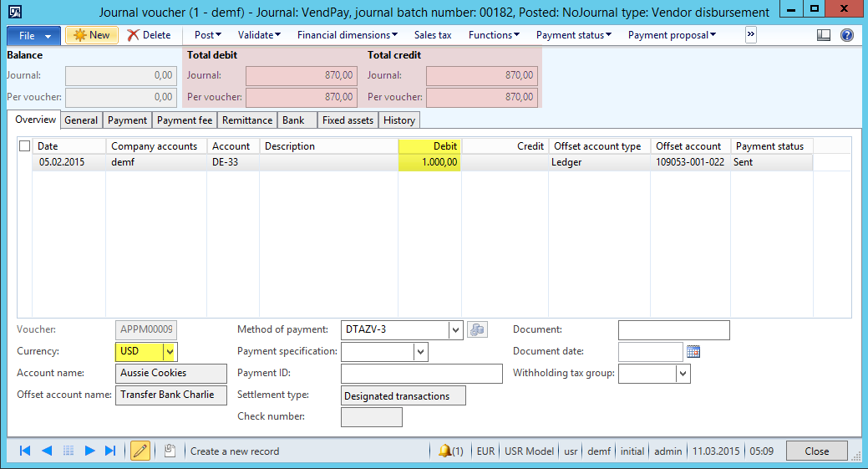Expand the Currency USD dropdown
This screenshot has width=868, height=469.
170,352
